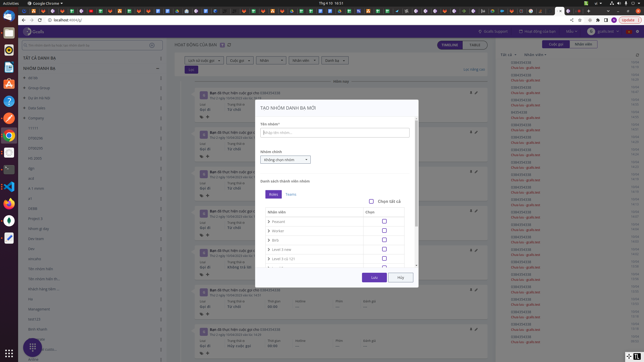Tick the checkbox for Peasant role

[x=384, y=221]
